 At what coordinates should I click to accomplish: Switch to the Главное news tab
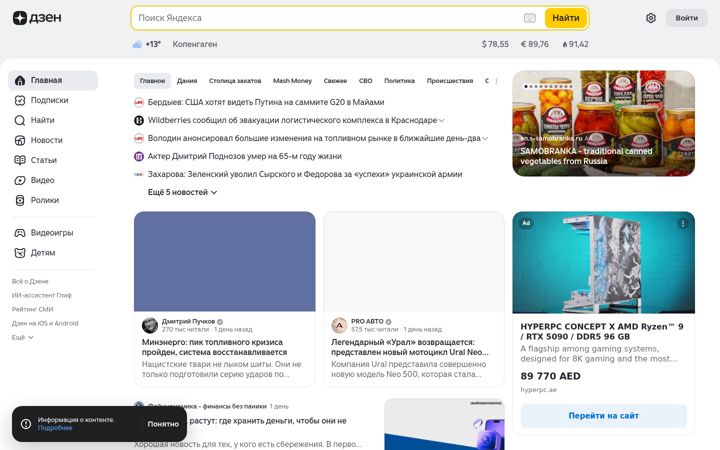click(x=152, y=81)
